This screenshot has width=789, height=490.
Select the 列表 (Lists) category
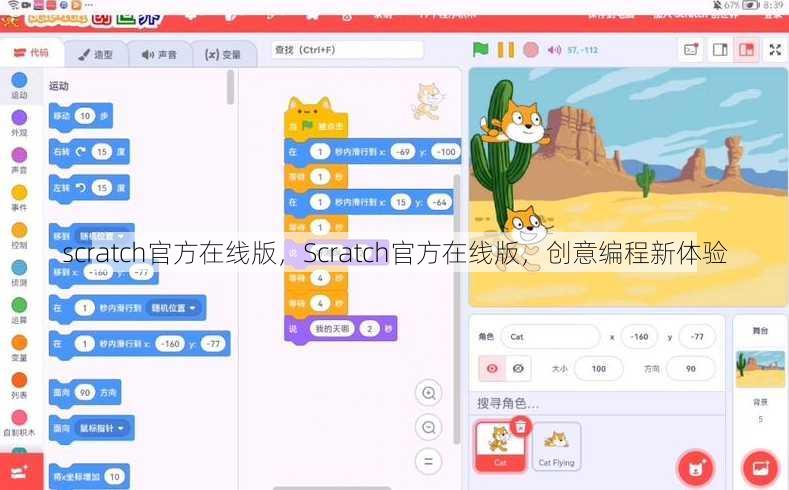(x=19, y=386)
